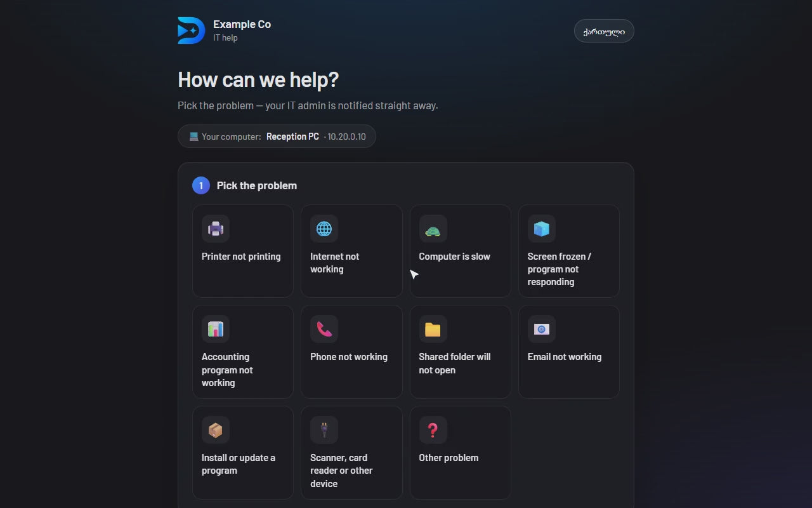Choose 'Accounting program not working' text

227,370
